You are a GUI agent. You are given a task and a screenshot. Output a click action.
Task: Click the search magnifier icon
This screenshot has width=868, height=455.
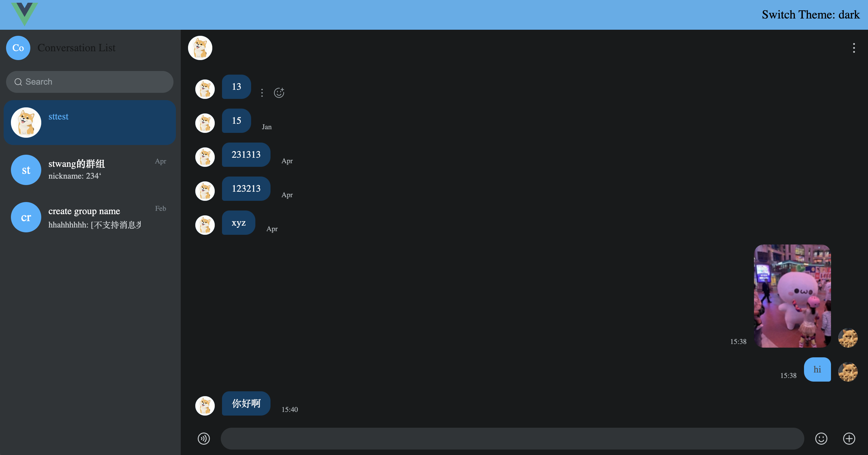18,82
